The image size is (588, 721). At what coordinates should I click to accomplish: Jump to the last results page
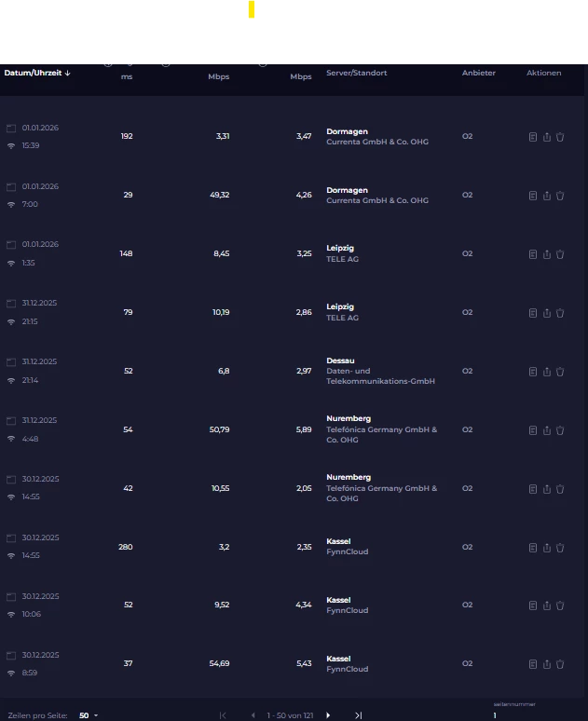click(x=359, y=715)
